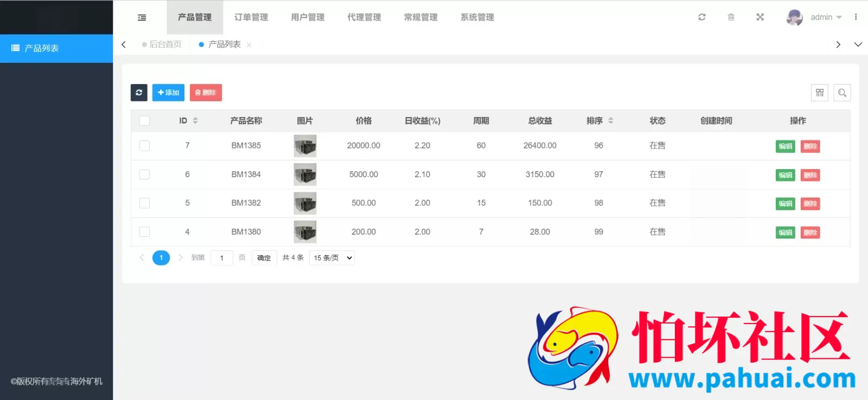Screen dimensions: 868x400
Task: Click the trash icon in top header
Action: pyautogui.click(x=731, y=17)
